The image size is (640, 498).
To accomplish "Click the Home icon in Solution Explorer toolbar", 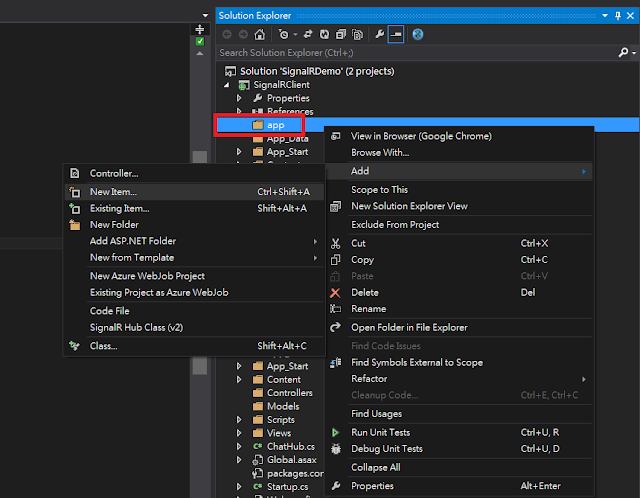I will 260,34.
